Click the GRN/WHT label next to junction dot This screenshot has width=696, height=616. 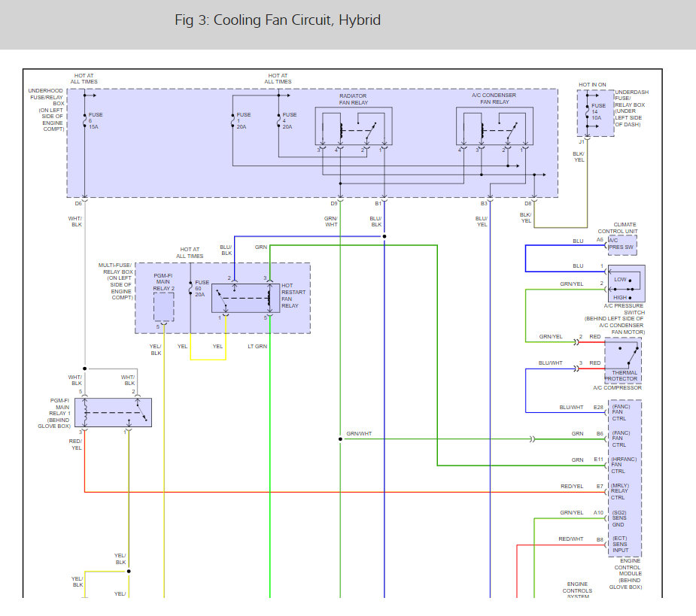click(x=359, y=433)
